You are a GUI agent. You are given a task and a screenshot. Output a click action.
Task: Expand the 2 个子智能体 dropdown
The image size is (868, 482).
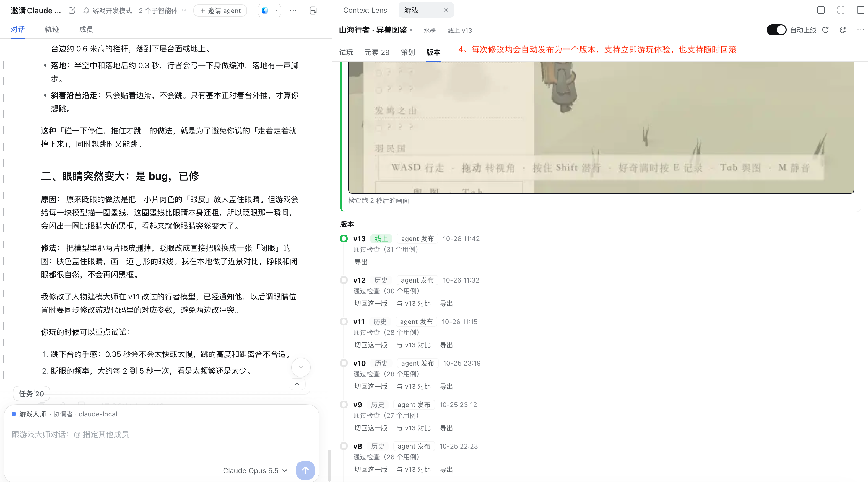(x=162, y=11)
